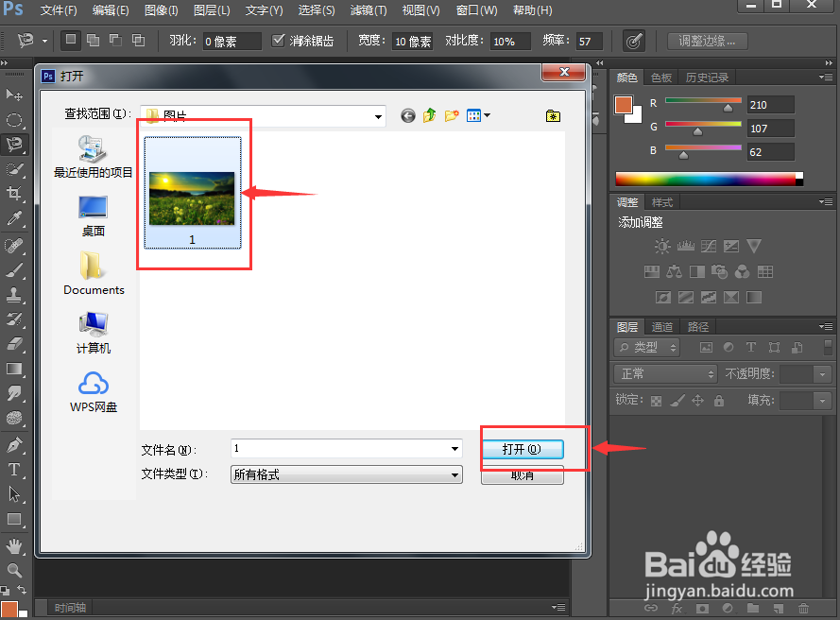Toggle lock all
Image resolution: width=840 pixels, height=620 pixels.
pyautogui.click(x=719, y=401)
